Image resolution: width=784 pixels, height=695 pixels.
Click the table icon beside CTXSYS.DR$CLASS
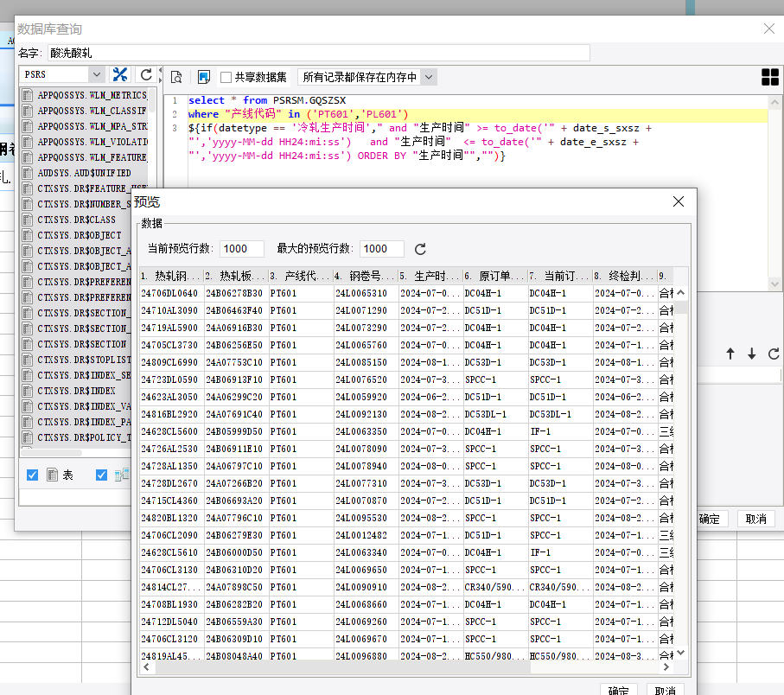(x=28, y=220)
